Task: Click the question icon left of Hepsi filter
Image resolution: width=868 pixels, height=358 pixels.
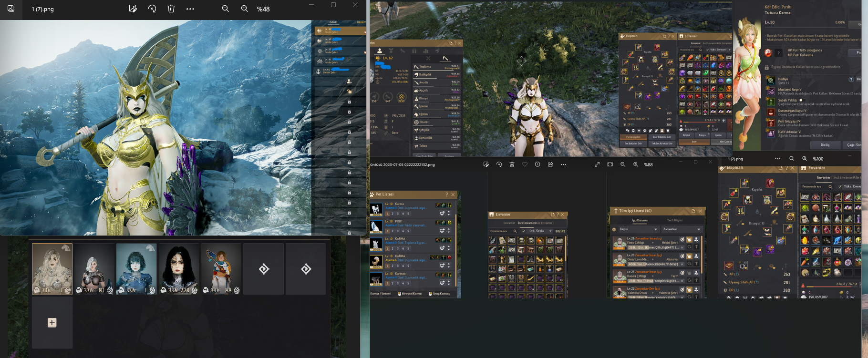Action: [x=614, y=229]
